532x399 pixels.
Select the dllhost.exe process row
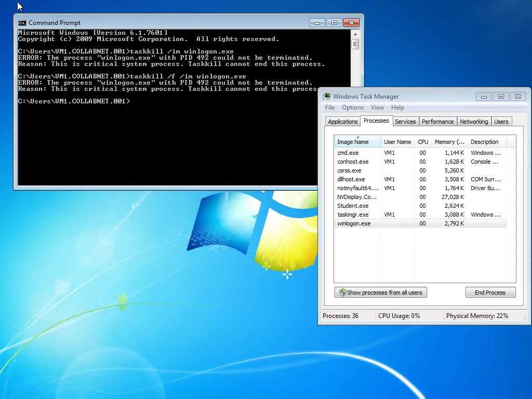coord(420,179)
